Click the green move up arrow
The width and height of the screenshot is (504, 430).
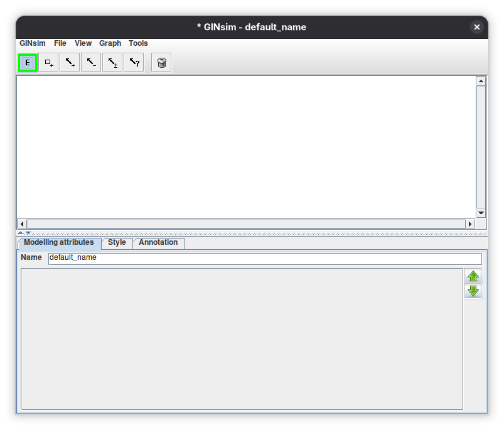click(x=473, y=276)
